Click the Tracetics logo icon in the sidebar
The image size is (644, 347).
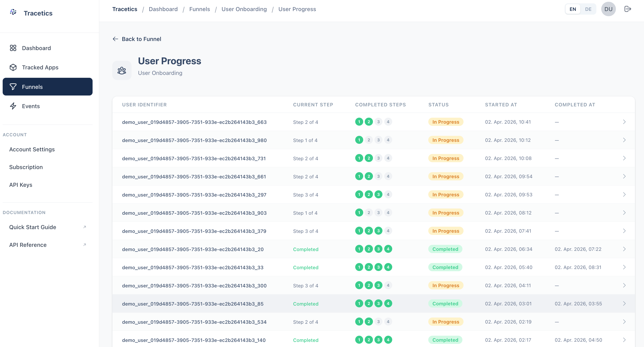point(13,12)
